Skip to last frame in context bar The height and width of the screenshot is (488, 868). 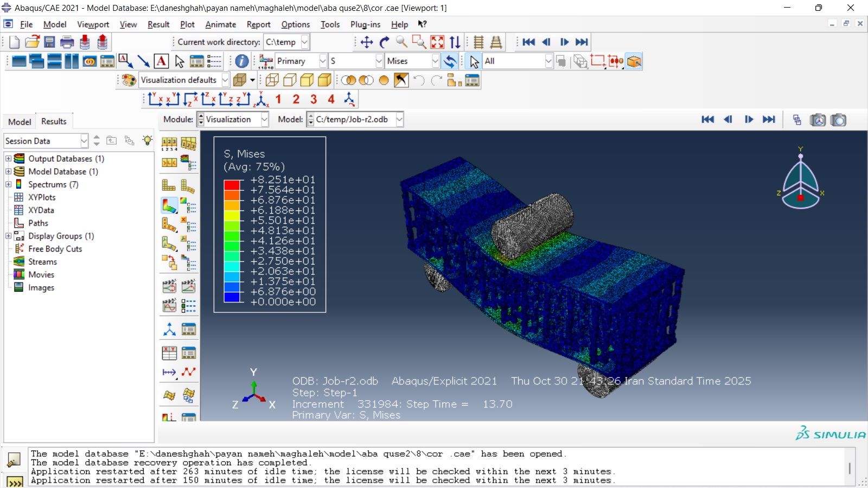point(769,120)
